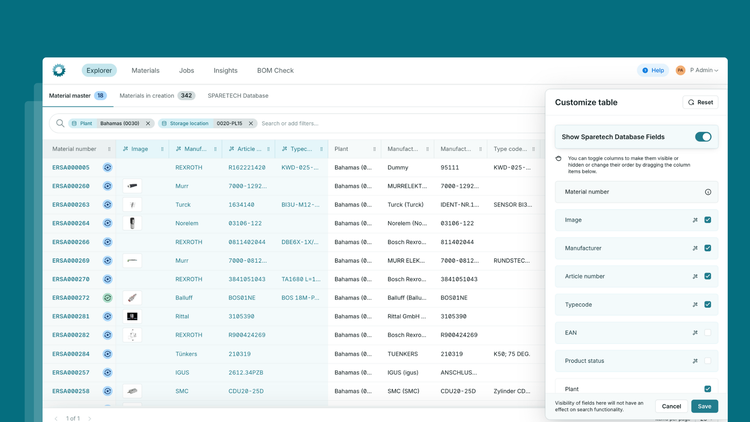
Task: Remove the Plant Bahamas filter chip
Action: tap(148, 123)
